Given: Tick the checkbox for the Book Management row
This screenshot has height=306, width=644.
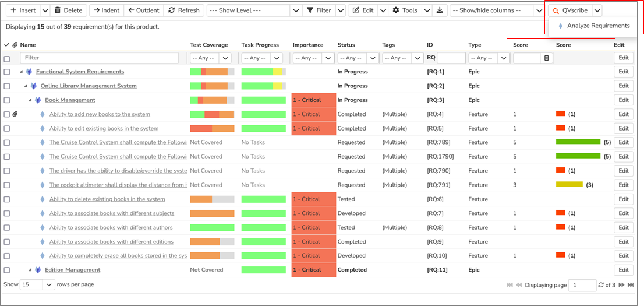Looking at the screenshot, I should coord(7,100).
